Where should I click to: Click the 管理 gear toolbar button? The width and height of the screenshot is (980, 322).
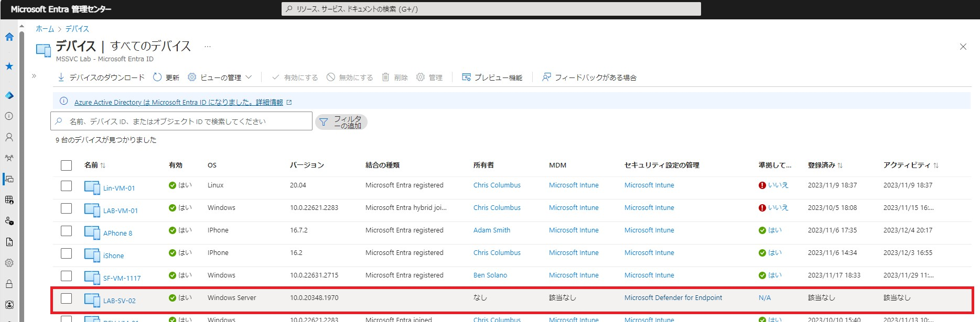pos(429,77)
